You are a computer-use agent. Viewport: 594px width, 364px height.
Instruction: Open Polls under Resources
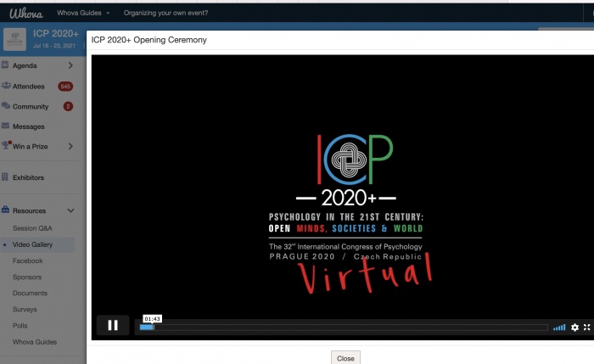20,326
